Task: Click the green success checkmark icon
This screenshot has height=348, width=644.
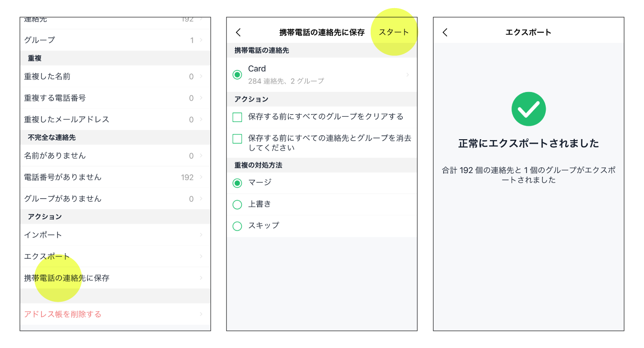Action: tap(529, 109)
